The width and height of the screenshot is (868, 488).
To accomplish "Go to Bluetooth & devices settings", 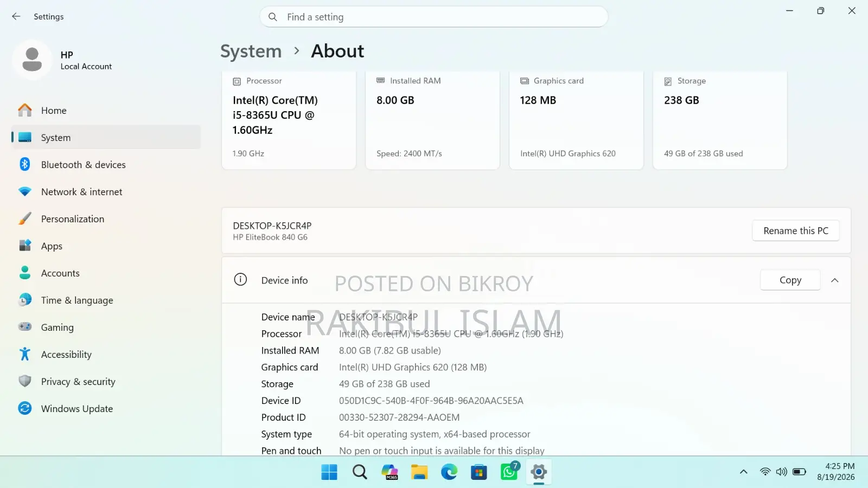I will click(x=106, y=165).
